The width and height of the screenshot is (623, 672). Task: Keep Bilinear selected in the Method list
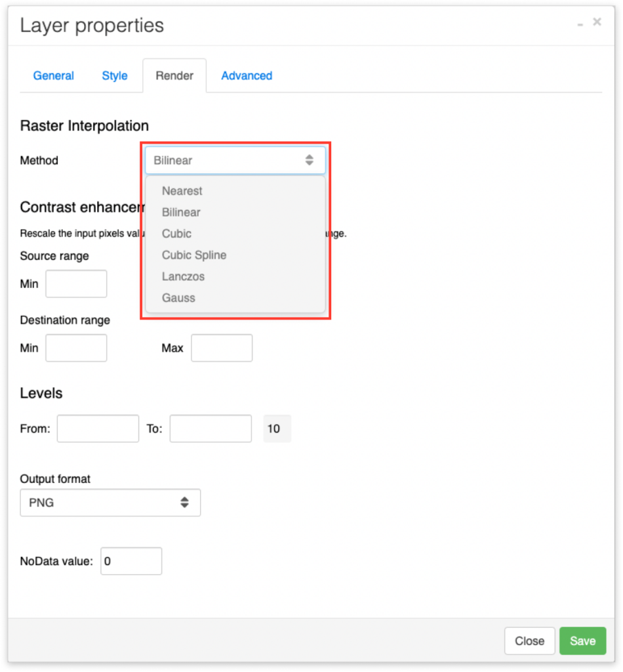182,212
